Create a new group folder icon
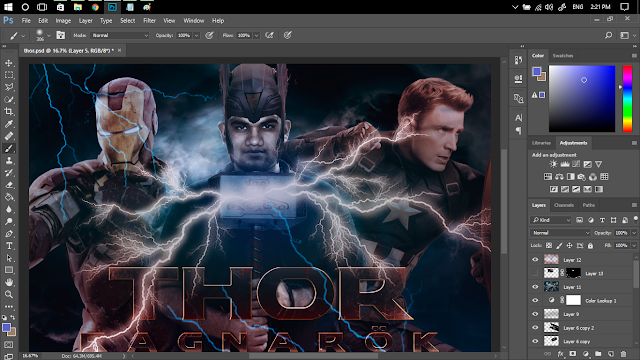The image size is (640, 360). pos(598,354)
